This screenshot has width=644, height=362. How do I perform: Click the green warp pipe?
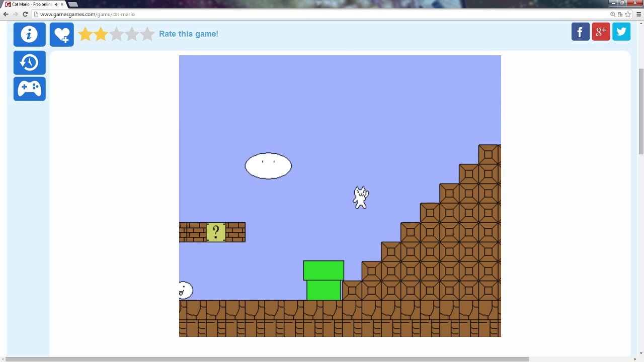[324, 281]
